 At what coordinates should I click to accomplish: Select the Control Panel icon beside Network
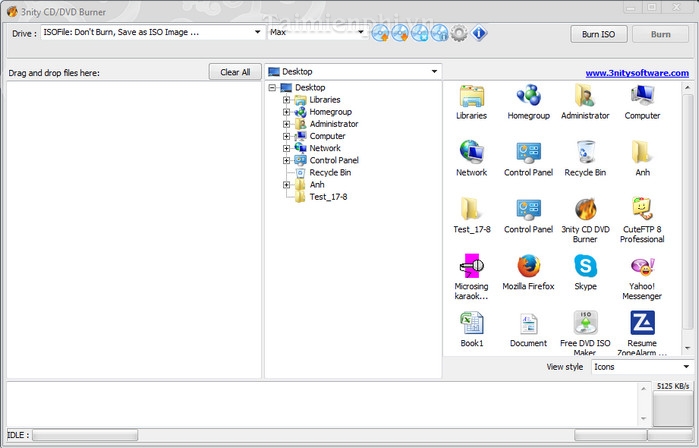click(x=528, y=152)
